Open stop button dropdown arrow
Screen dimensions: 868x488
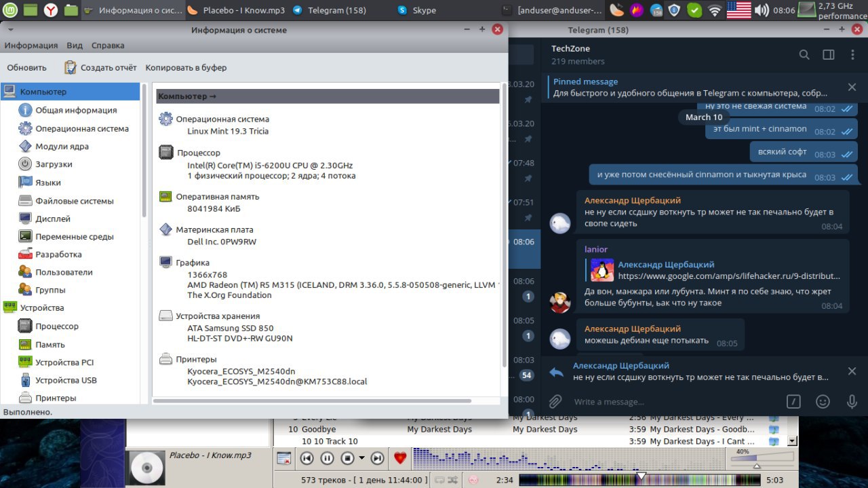tap(361, 458)
